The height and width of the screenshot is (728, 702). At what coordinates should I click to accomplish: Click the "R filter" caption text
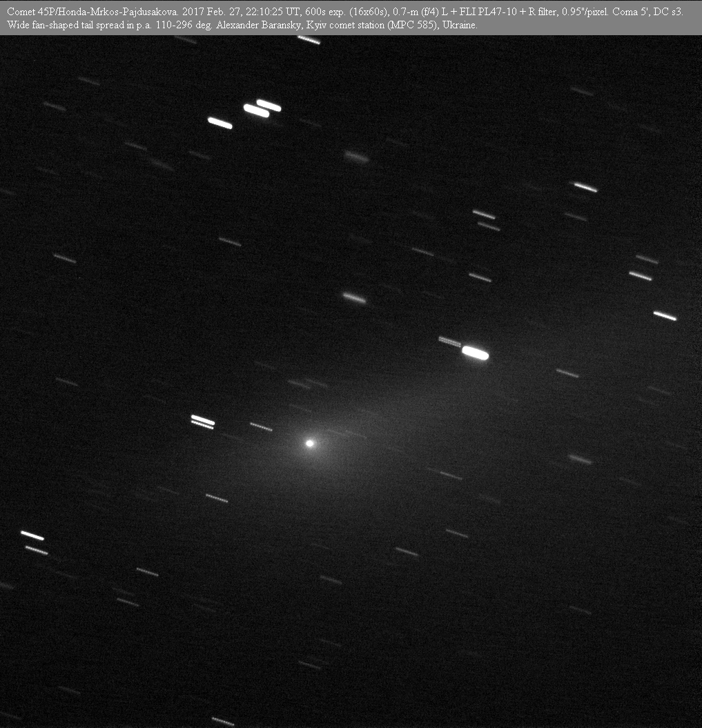(x=543, y=12)
